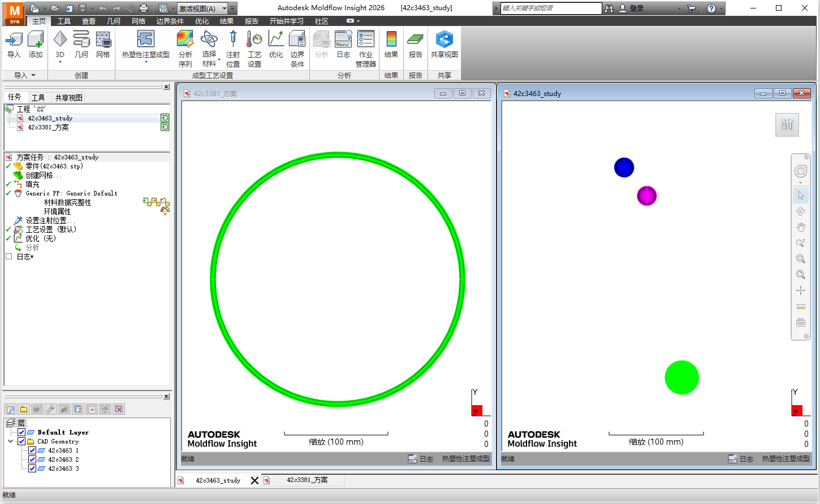The height and width of the screenshot is (504, 820).
Task: Click the large green sphere in 42c3463_study view
Action: point(681,377)
